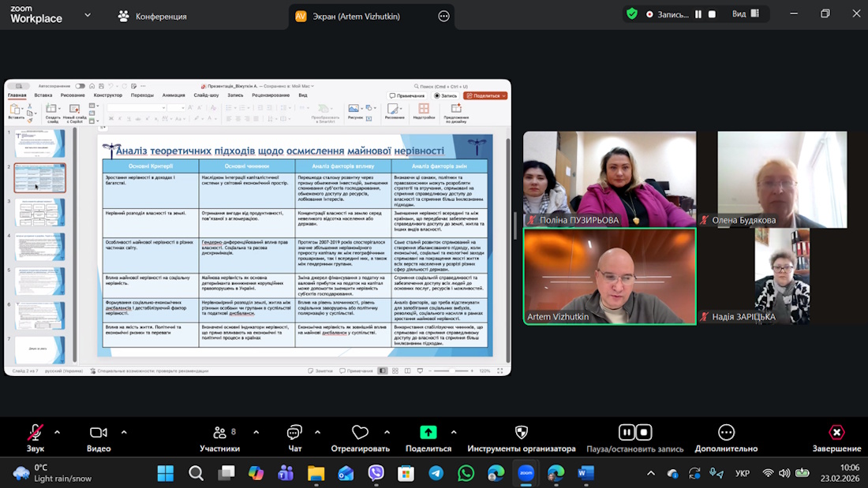
Task: Open Инструменты организатора shield icon
Action: (x=521, y=433)
